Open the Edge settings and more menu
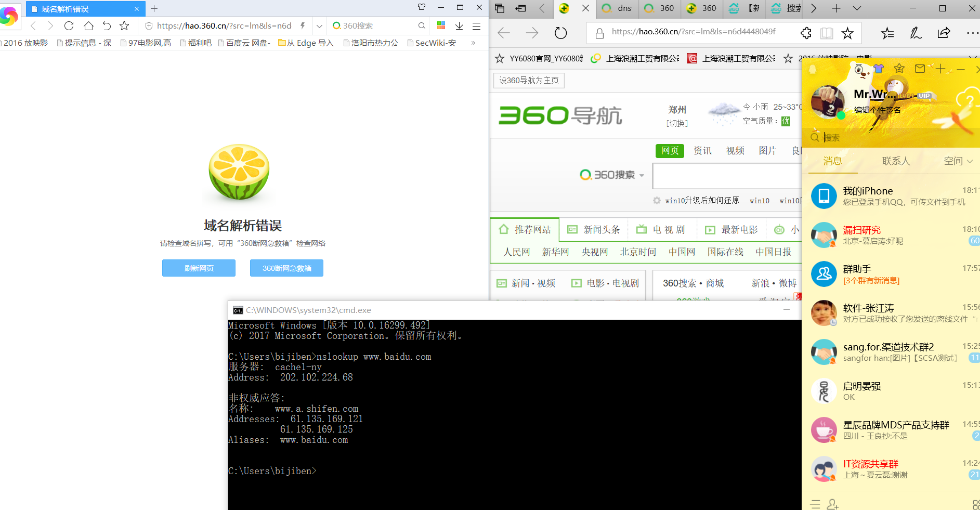This screenshot has width=980, height=510. [972, 33]
